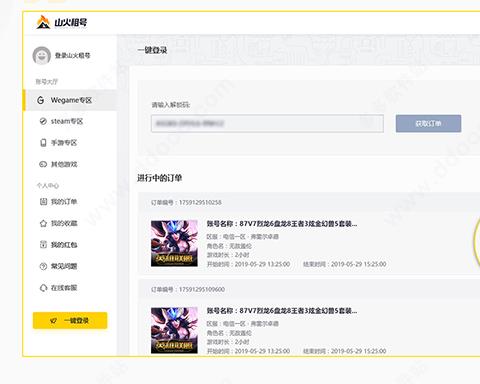Open 我的收藏 via the star icon
This screenshot has width=480, height=384.
[43, 223]
